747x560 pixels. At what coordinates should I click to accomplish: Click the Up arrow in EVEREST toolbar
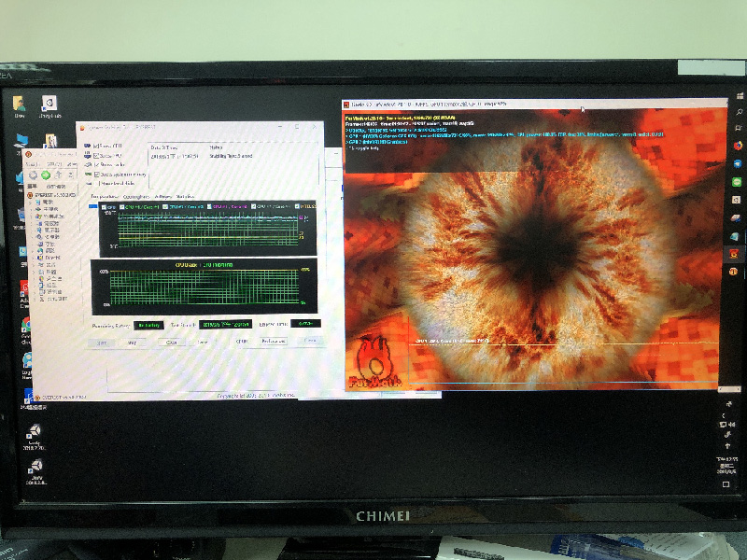pos(58,175)
